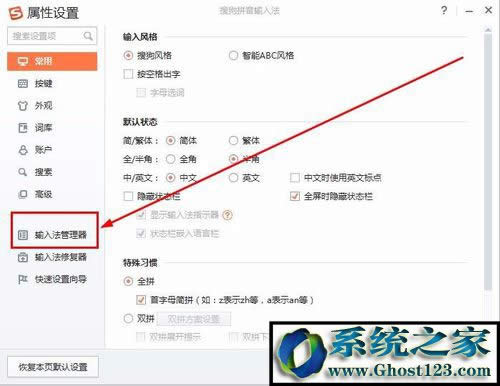This screenshot has height=386, width=500.
Task: Select the 全角 radio button
Action: pos(170,159)
